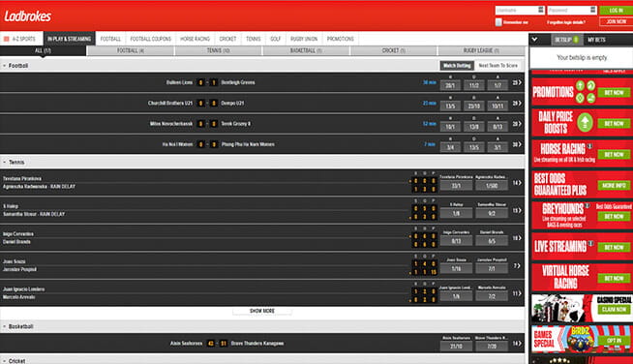
Task: Filter in-play events by Rugby League
Action: (481, 50)
